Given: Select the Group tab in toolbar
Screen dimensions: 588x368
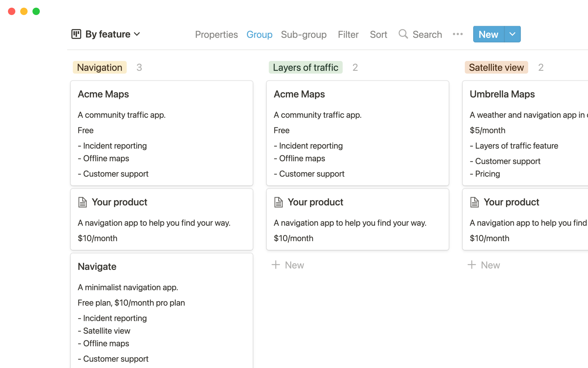Looking at the screenshot, I should coord(259,34).
